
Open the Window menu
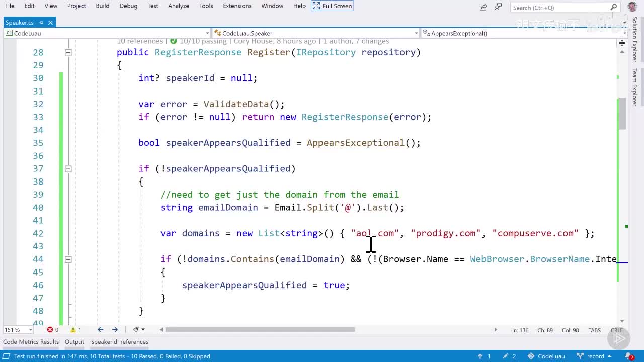[x=272, y=6]
